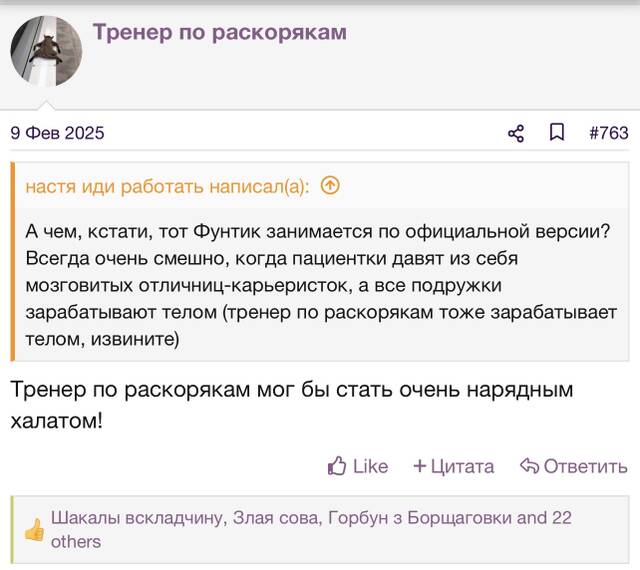The width and height of the screenshot is (640, 570).
Task: Expand the quoted message text block
Action: [x=321, y=285]
